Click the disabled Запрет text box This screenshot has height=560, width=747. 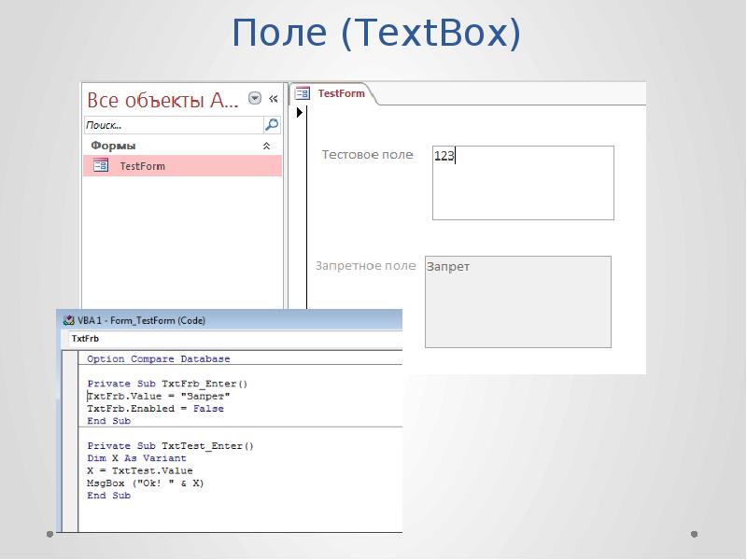coord(517,301)
